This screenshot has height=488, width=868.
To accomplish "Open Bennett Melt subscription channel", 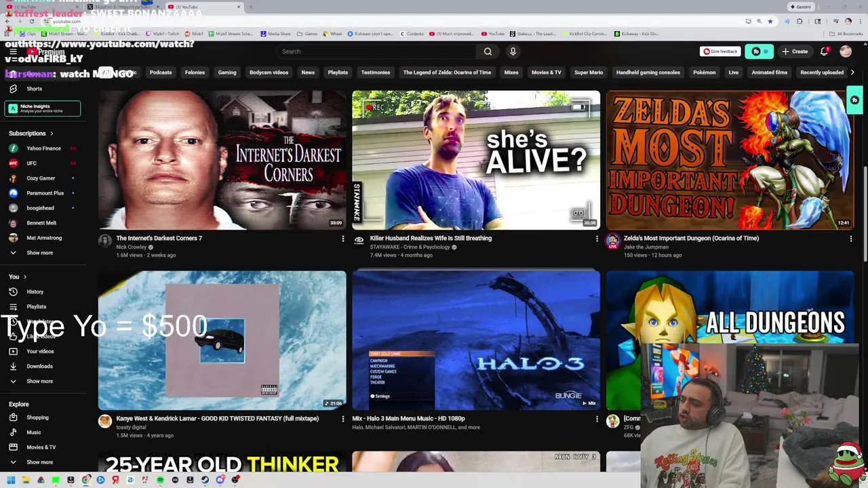I will tap(41, 223).
